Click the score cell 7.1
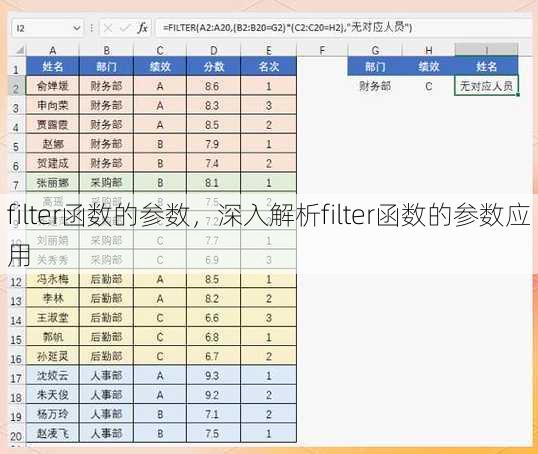This screenshot has width=538, height=454. [x=214, y=414]
